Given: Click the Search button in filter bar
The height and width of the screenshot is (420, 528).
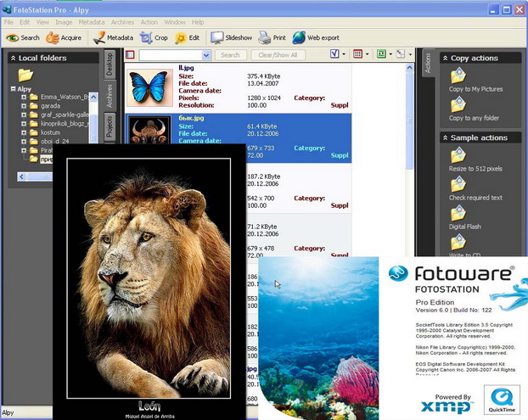Looking at the screenshot, I should (230, 55).
